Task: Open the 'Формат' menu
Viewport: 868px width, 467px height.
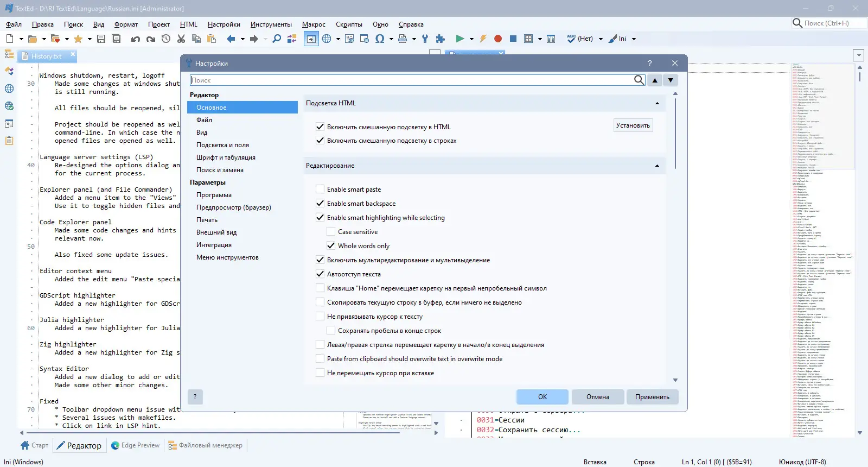Action: point(126,24)
